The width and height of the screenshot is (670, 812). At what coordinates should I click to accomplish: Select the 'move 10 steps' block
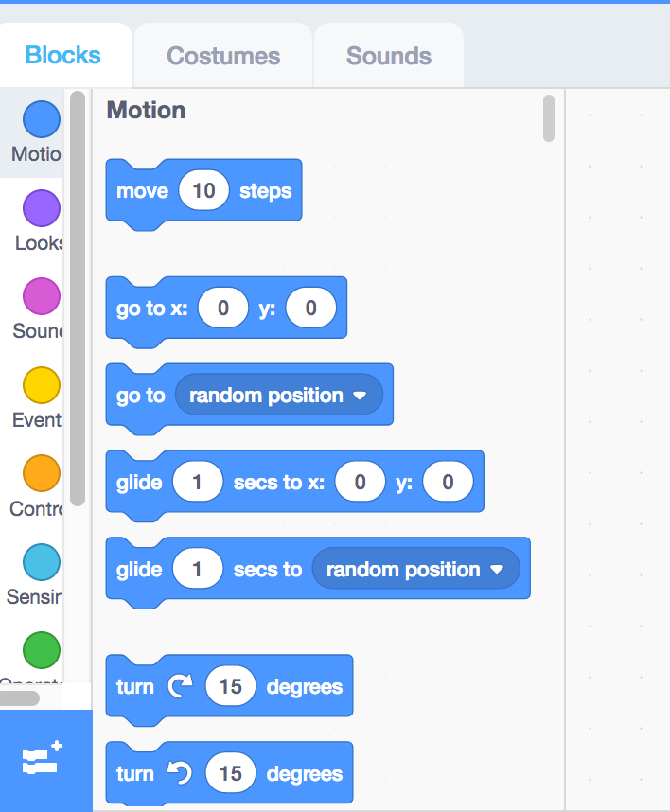(142, 190)
